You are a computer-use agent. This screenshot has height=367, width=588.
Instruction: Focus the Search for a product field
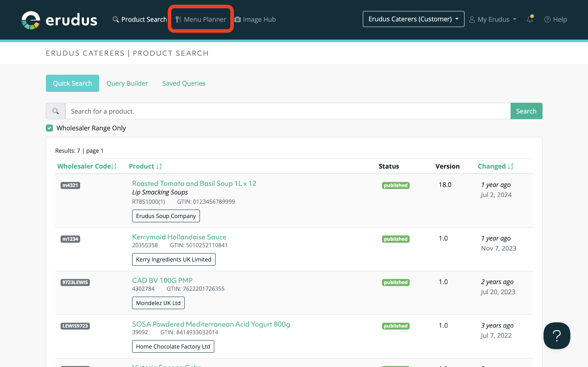click(288, 111)
